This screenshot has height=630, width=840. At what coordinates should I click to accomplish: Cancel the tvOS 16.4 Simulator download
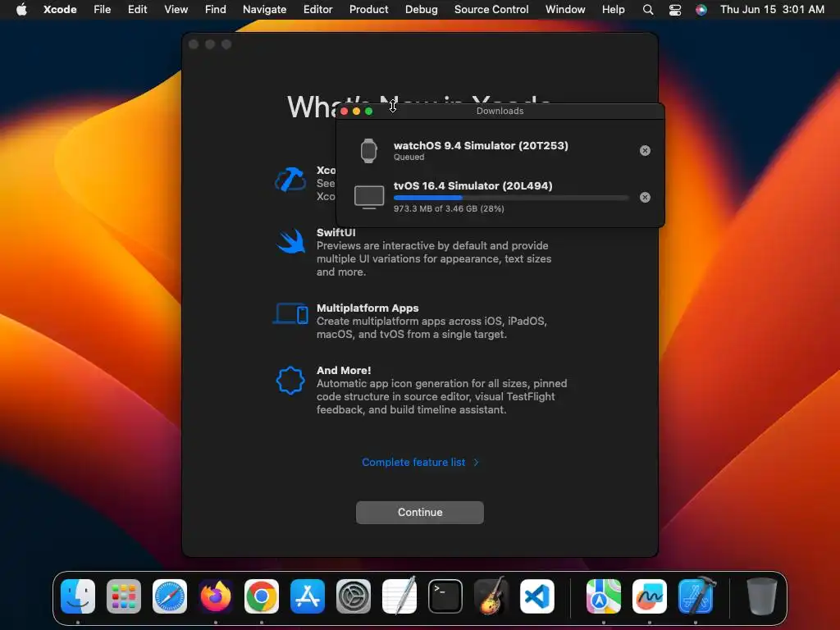point(645,197)
